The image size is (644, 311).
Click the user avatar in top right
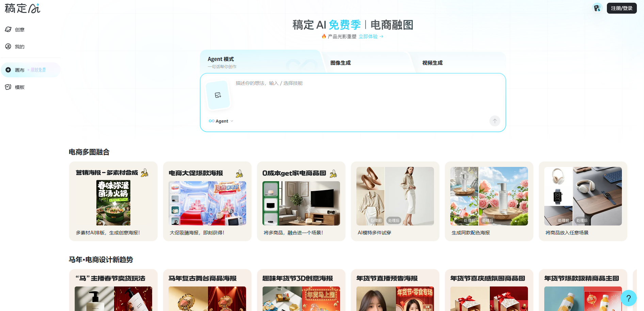[597, 7]
